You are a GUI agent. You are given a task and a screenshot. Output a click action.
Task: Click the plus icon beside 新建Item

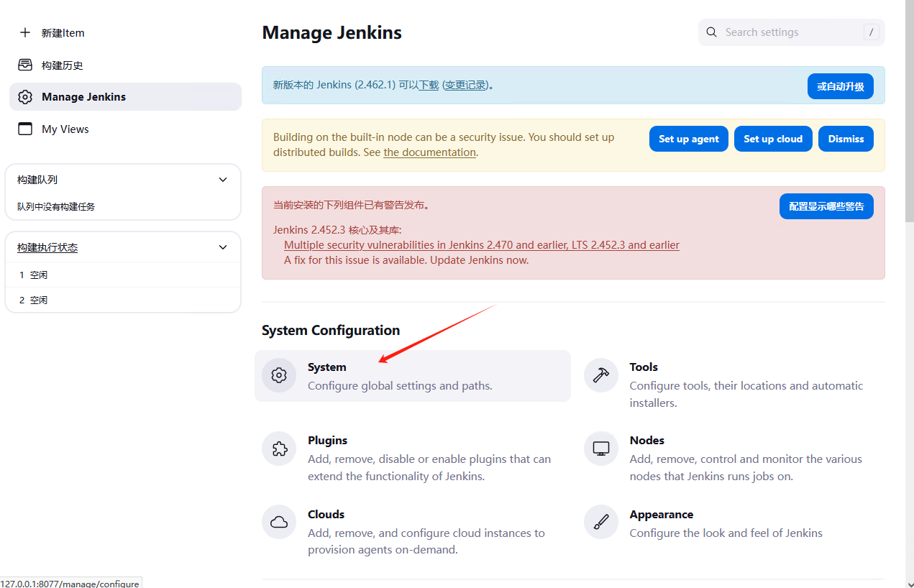tap(25, 32)
